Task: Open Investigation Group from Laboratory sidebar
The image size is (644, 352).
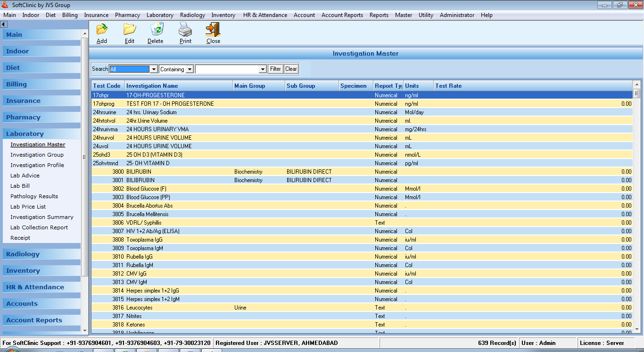Action: click(x=37, y=155)
